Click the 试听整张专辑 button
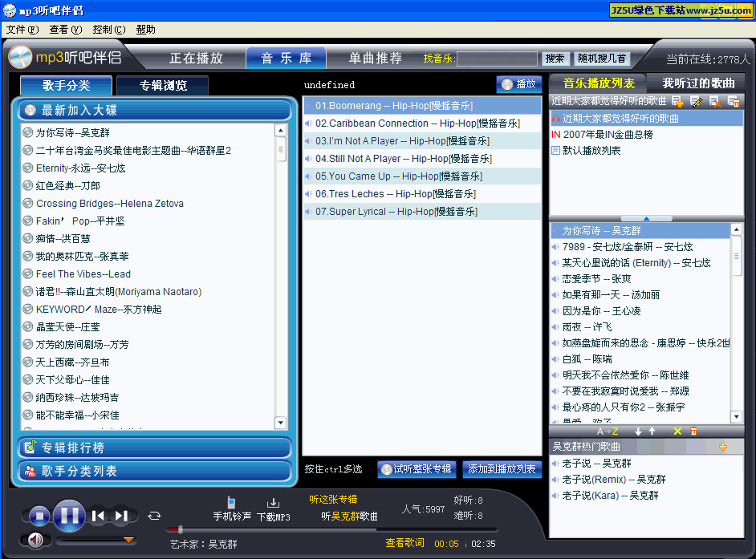 [x=417, y=469]
